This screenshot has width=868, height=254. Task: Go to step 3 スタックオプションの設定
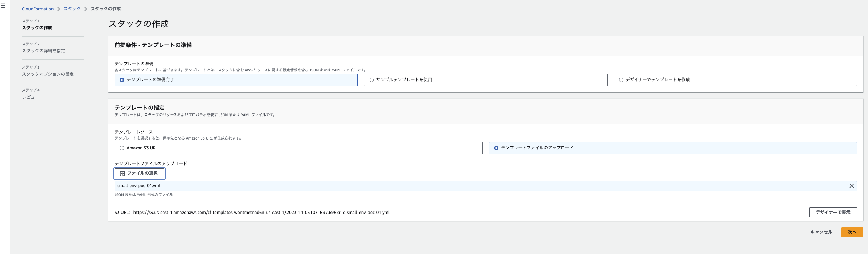[x=48, y=74]
